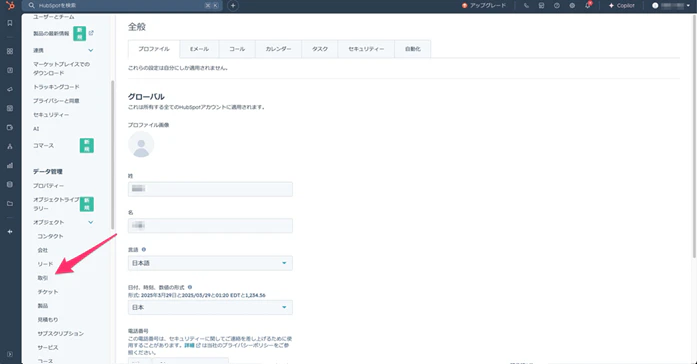This screenshot has width=697, height=364.
Task: Open the Notifications bell icon
Action: [x=588, y=5]
